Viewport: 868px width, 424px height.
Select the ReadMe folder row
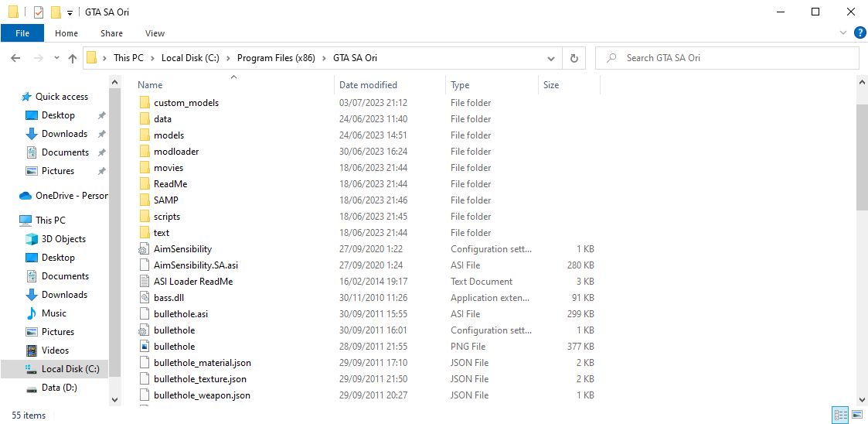[366, 184]
